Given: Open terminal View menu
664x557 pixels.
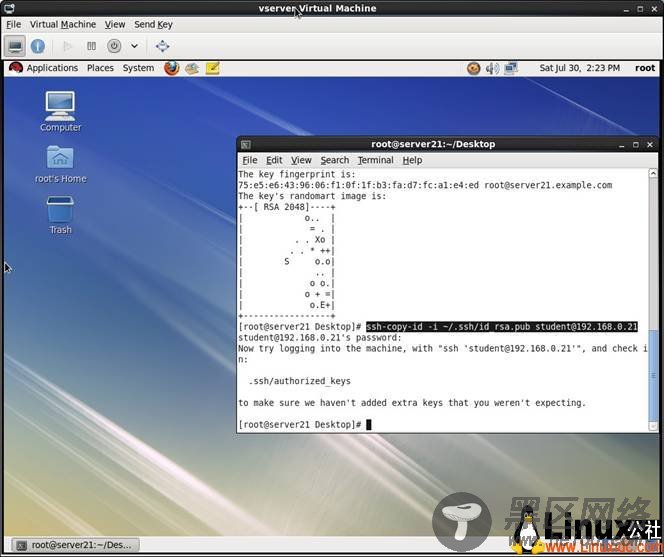Looking at the screenshot, I should tap(301, 160).
